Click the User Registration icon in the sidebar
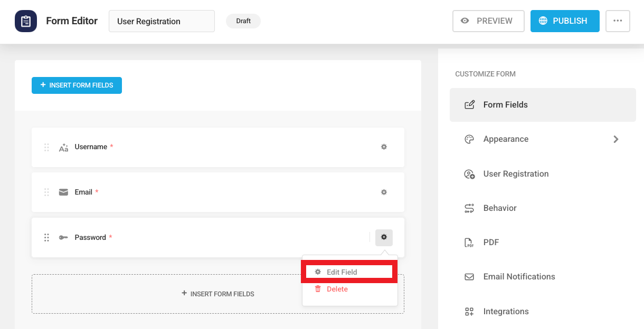 tap(469, 173)
